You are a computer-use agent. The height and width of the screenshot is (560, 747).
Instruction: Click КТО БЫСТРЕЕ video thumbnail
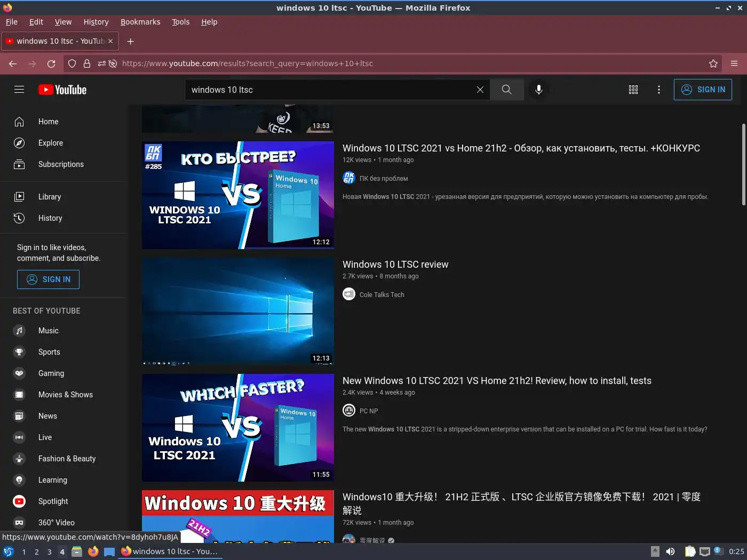coord(238,195)
